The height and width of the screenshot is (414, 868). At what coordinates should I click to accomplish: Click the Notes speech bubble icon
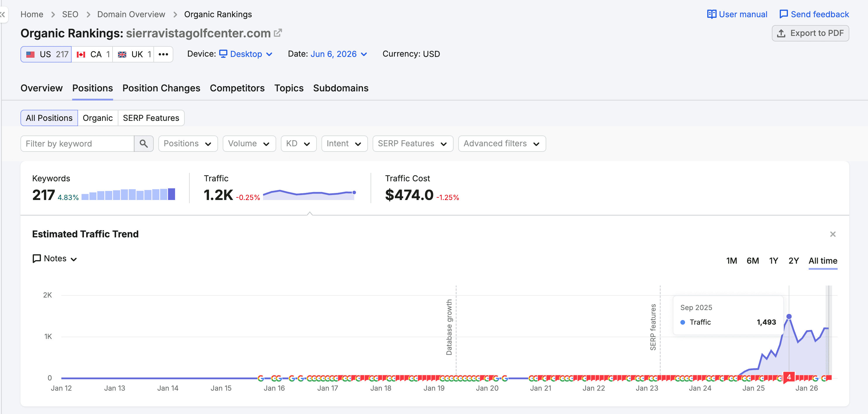(x=37, y=258)
